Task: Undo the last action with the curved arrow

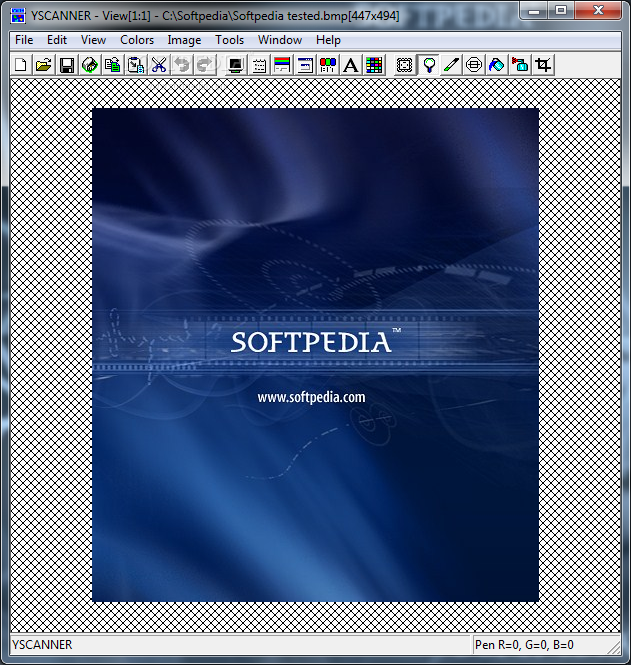Action: (181, 65)
